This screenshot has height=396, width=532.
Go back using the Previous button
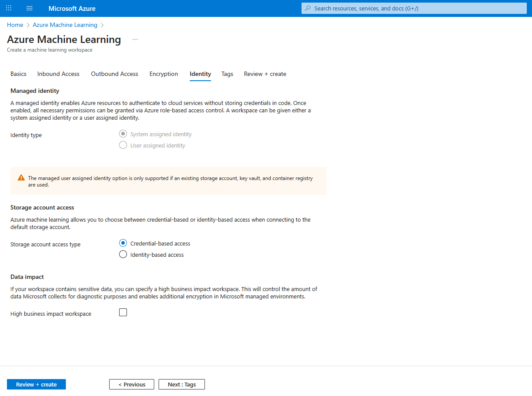click(131, 384)
